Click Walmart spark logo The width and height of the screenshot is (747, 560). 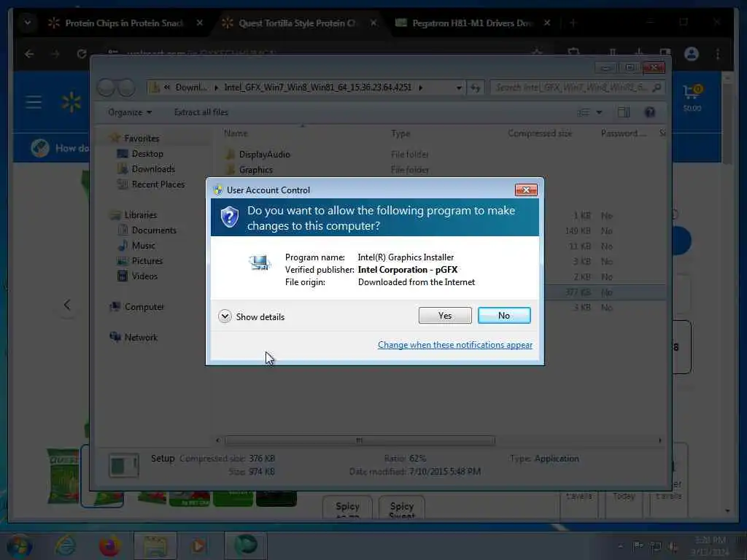(71, 102)
